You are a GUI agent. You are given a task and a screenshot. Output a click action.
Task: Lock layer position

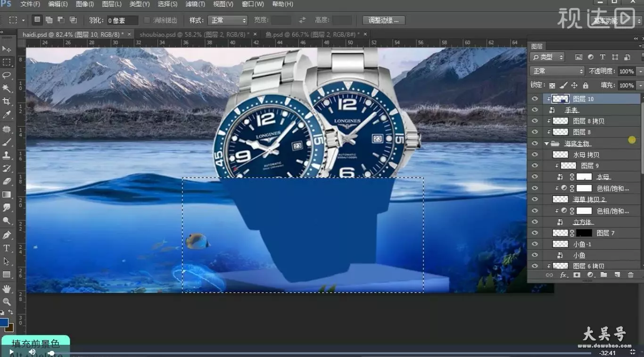pos(574,85)
